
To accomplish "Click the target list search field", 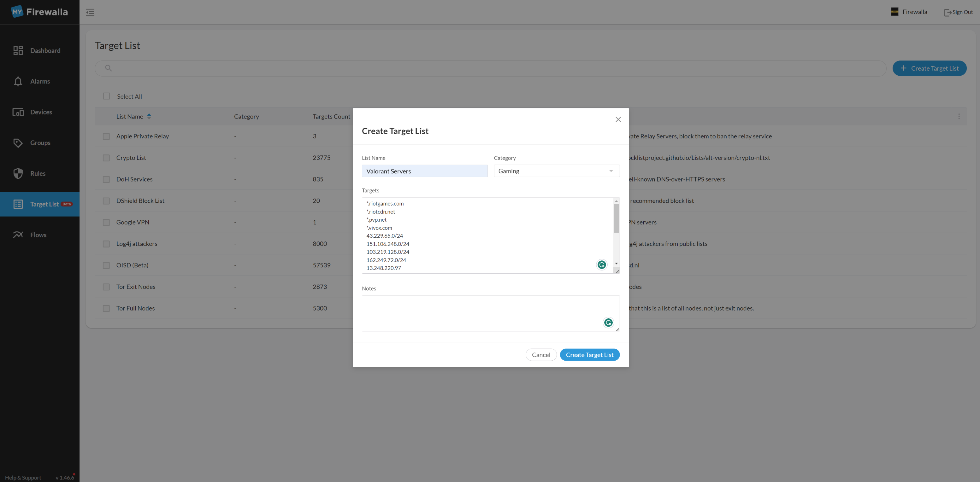I will [490, 68].
